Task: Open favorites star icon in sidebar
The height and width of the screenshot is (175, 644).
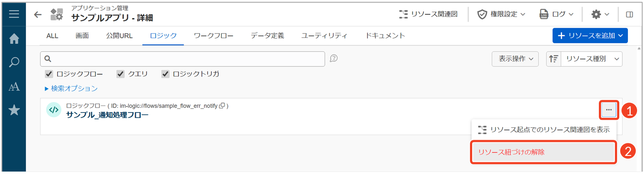Action: coord(14,110)
